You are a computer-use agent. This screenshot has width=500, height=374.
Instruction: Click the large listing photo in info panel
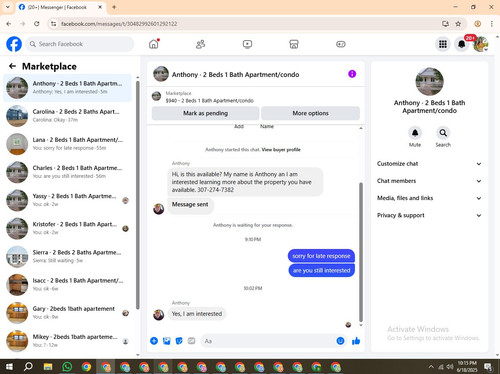(429, 81)
